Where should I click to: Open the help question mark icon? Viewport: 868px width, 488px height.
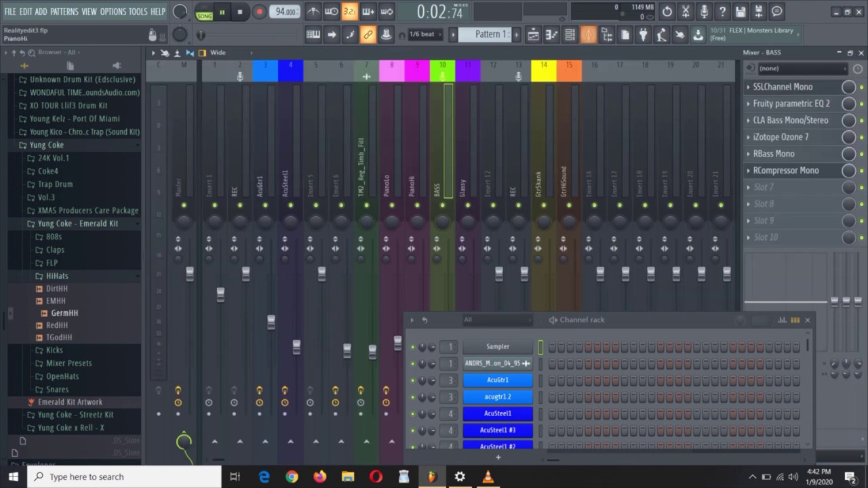pos(722,12)
